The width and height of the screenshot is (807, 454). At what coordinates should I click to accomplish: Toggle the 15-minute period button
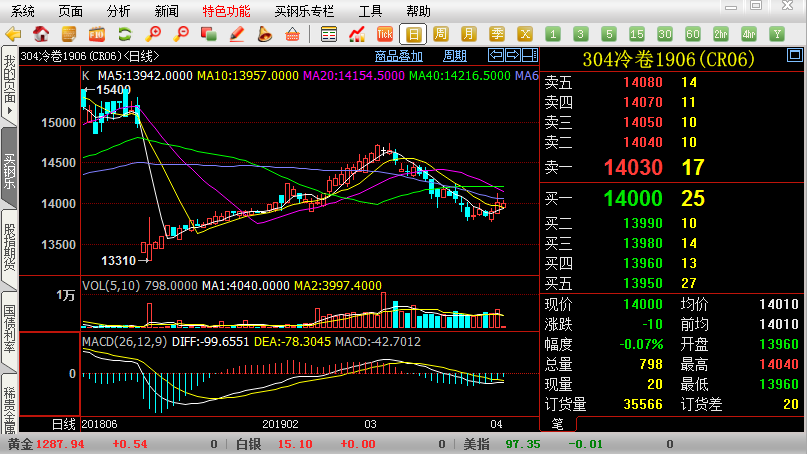pos(635,34)
